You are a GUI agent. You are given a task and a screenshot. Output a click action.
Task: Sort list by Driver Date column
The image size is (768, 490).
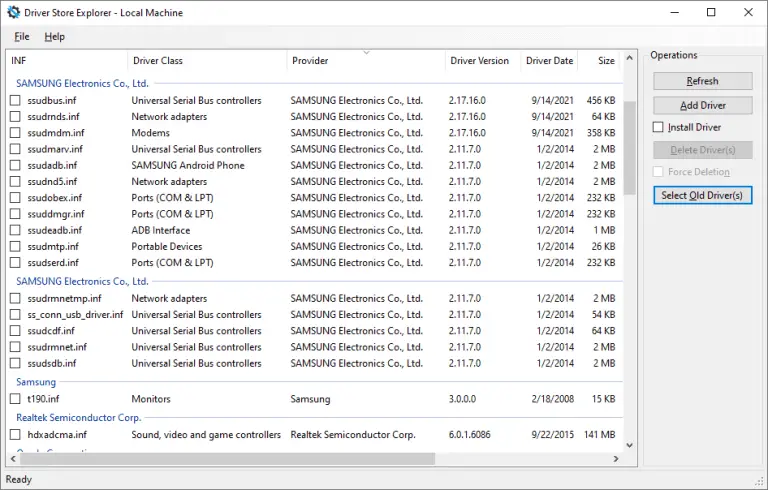pos(549,61)
